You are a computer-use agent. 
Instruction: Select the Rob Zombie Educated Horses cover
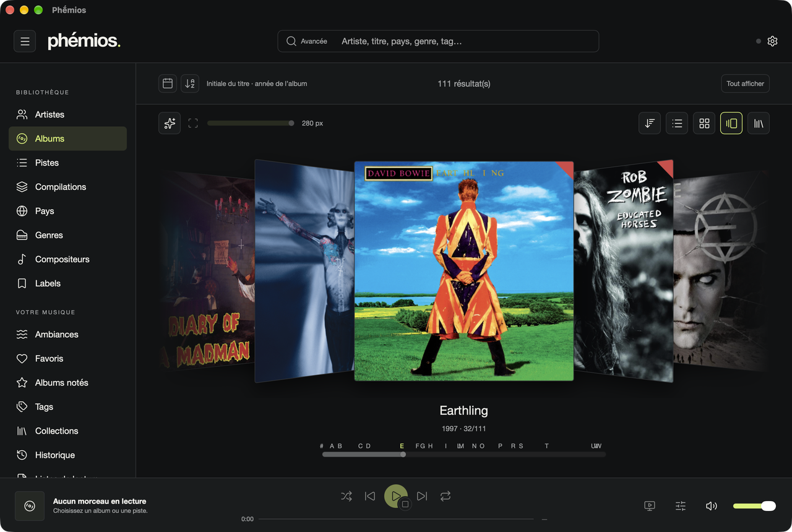click(x=623, y=271)
